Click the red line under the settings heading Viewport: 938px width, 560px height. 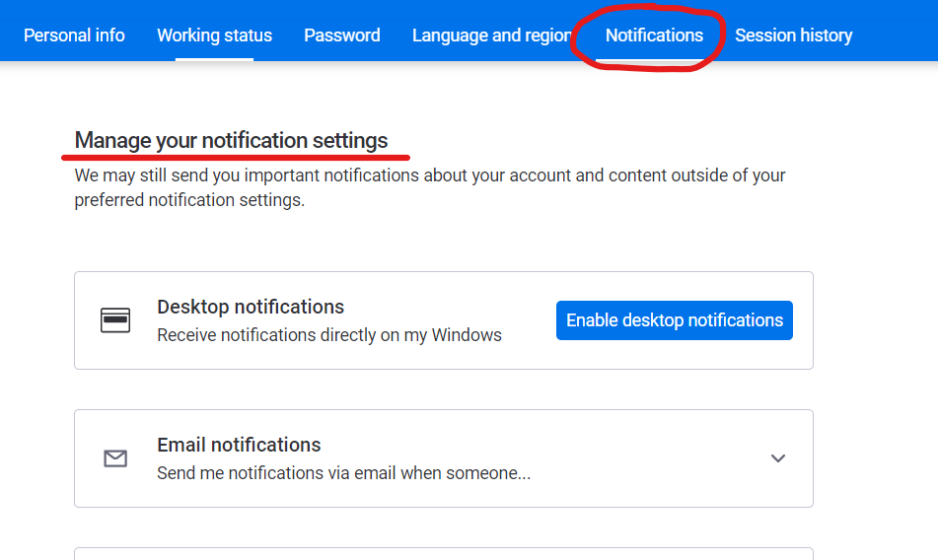(235, 158)
